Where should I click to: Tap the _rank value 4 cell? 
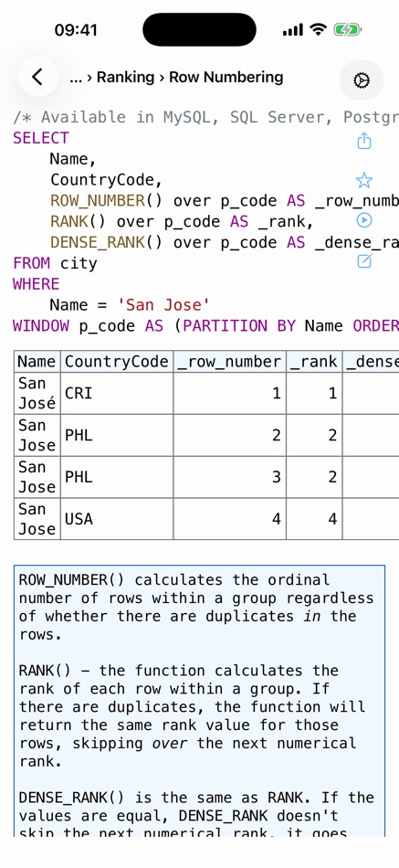tap(314, 519)
